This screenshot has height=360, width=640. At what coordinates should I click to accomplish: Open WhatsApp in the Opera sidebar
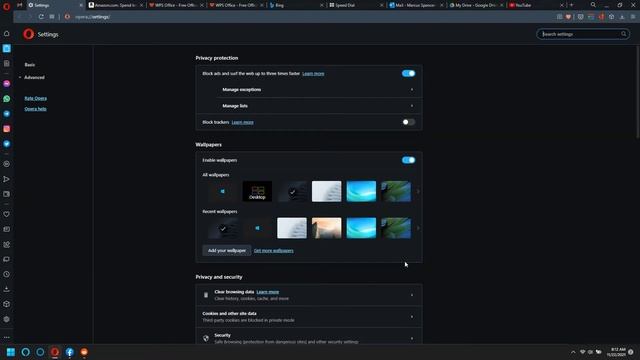(7, 99)
